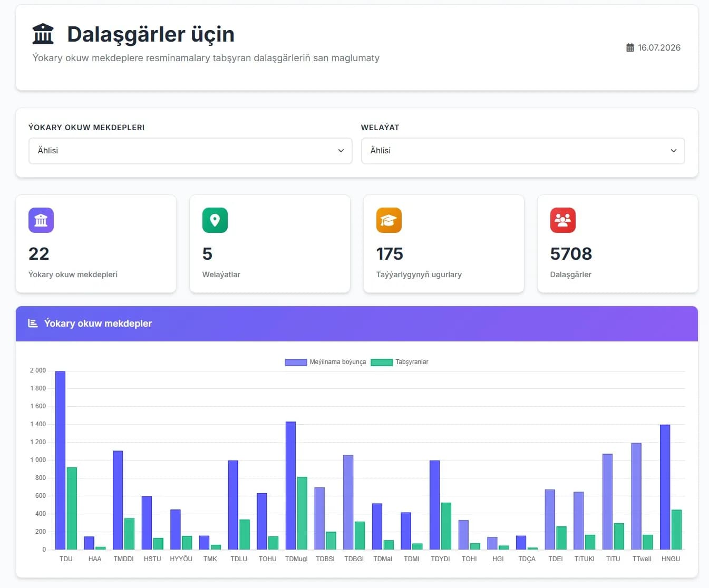Toggle the Meýilnama boýunça legend series

point(325,362)
